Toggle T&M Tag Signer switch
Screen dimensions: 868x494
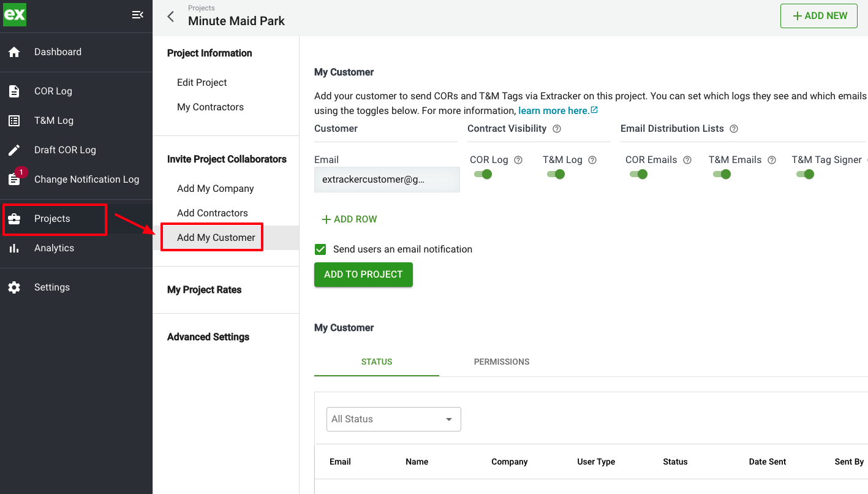(805, 174)
